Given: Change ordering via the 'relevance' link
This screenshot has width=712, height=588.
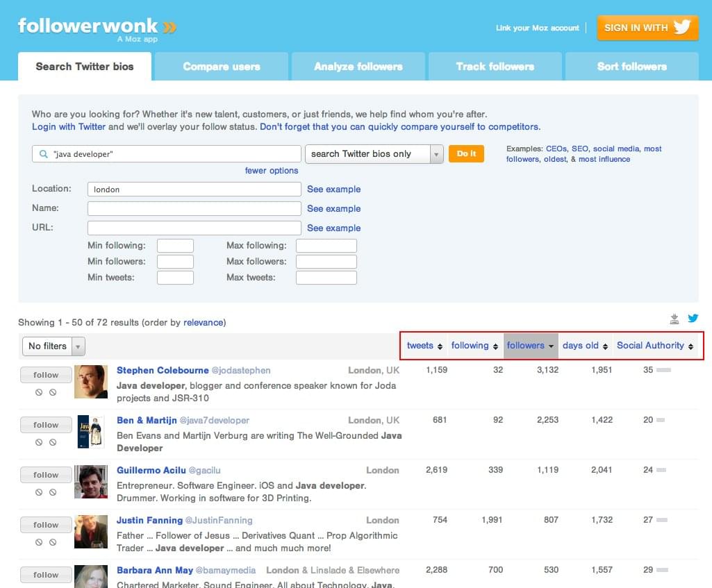Looking at the screenshot, I should [204, 323].
